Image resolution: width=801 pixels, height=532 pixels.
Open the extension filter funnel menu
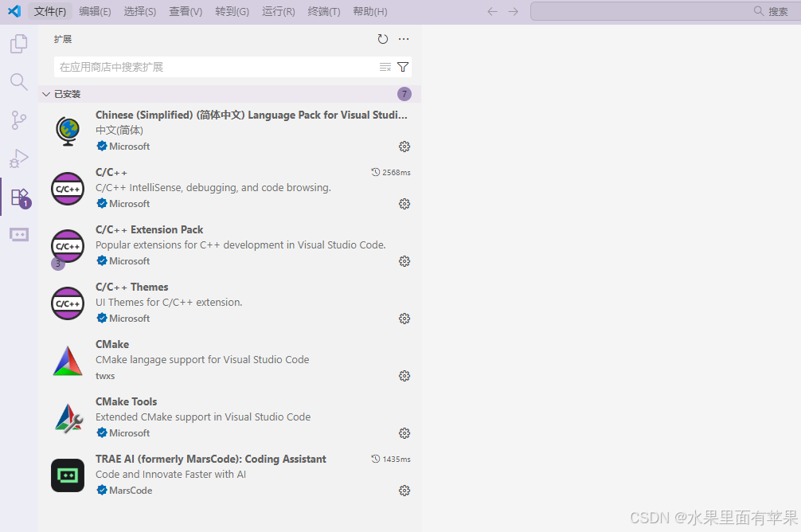(x=403, y=67)
